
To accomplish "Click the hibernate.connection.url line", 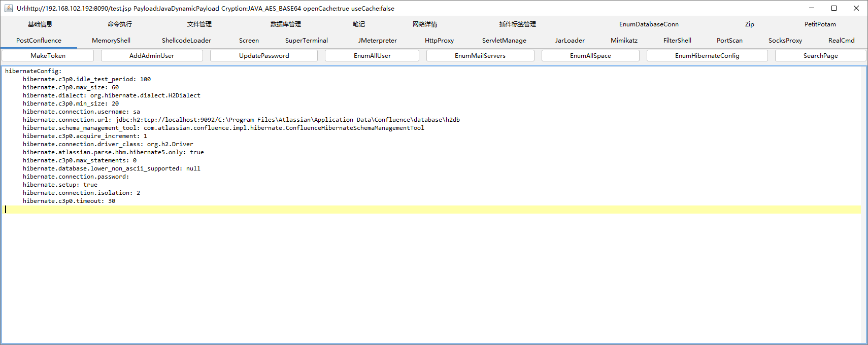I will (241, 120).
